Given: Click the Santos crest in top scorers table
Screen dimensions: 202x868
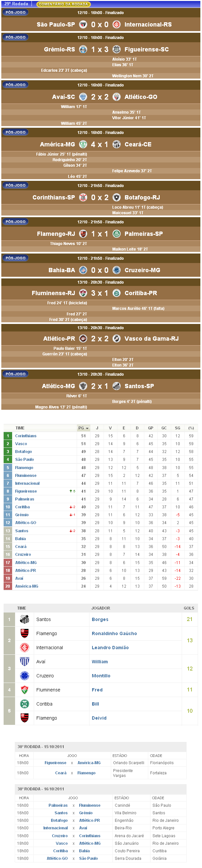Looking at the screenshot, I should click(25, 619).
